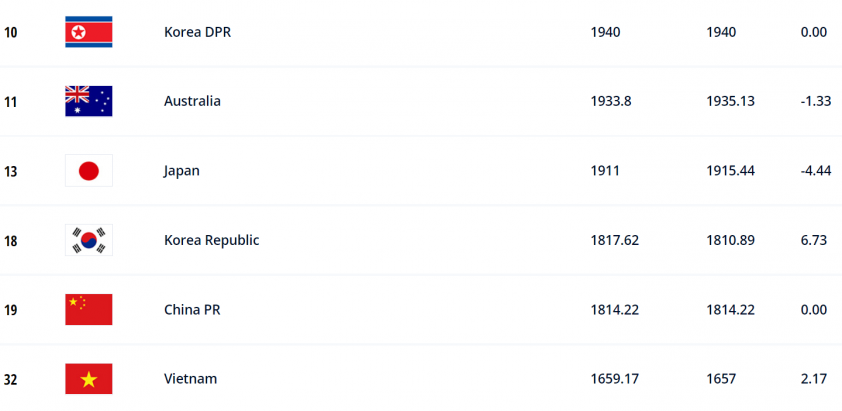
Task: Select the Japan team name
Action: (x=182, y=171)
